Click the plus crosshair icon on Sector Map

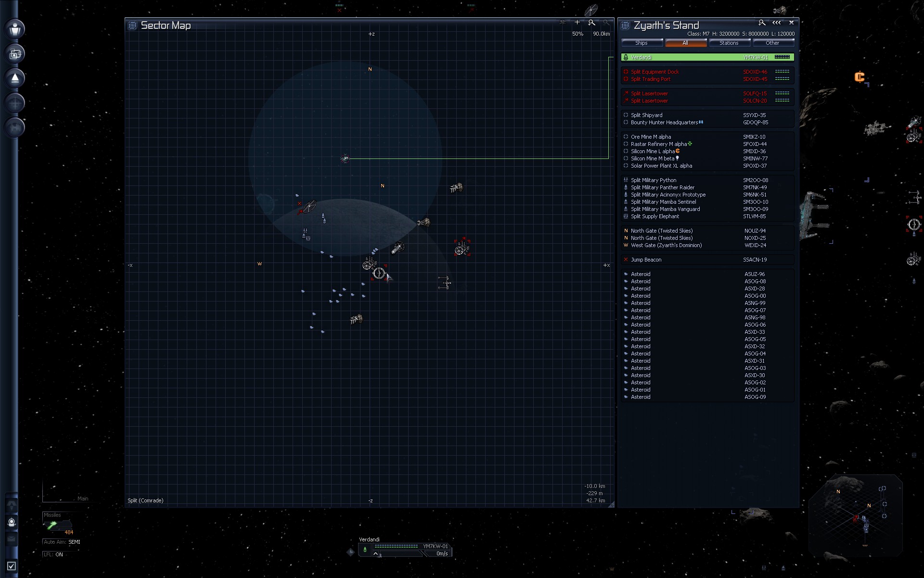click(577, 23)
